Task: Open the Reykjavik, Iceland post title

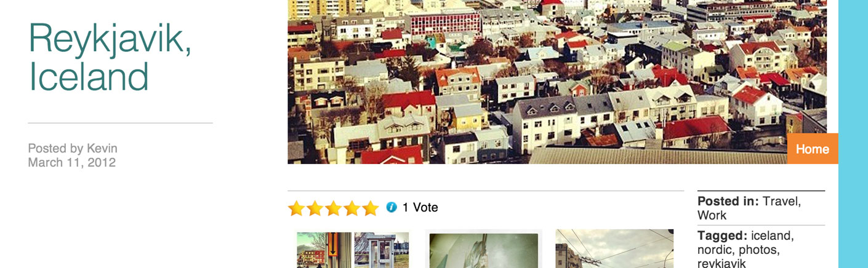Action: click(110, 57)
